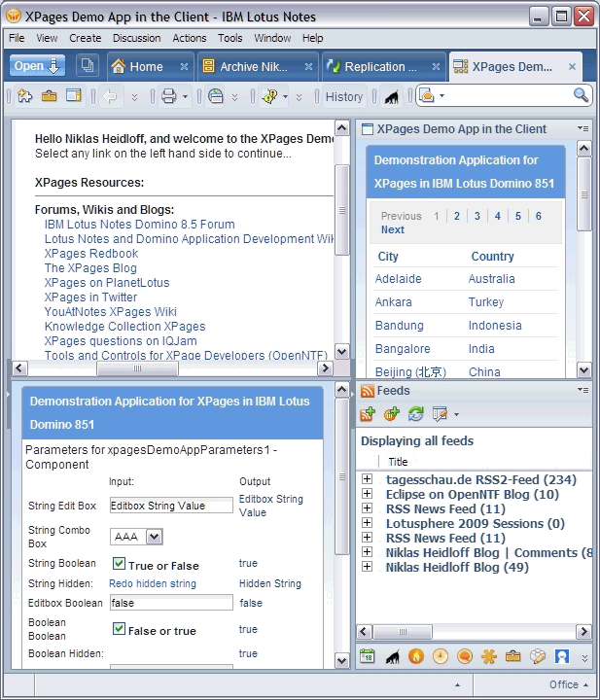
Task: Click the star bookmark icon in toolbar
Action: tap(24, 96)
